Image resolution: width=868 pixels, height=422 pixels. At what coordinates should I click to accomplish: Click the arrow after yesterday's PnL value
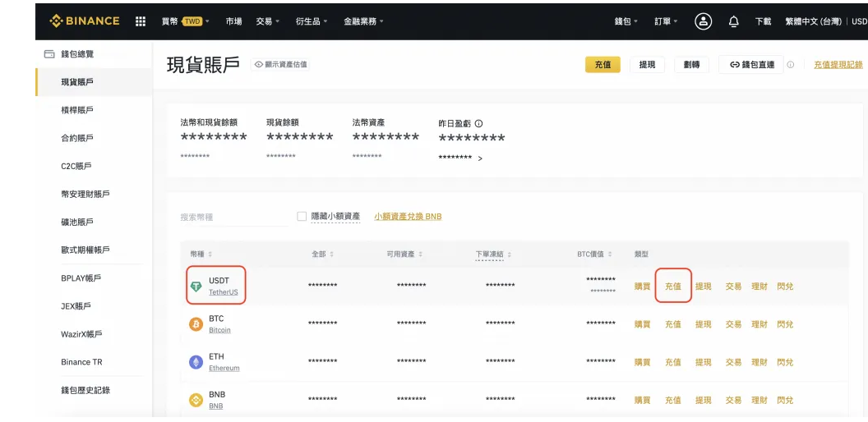(480, 158)
